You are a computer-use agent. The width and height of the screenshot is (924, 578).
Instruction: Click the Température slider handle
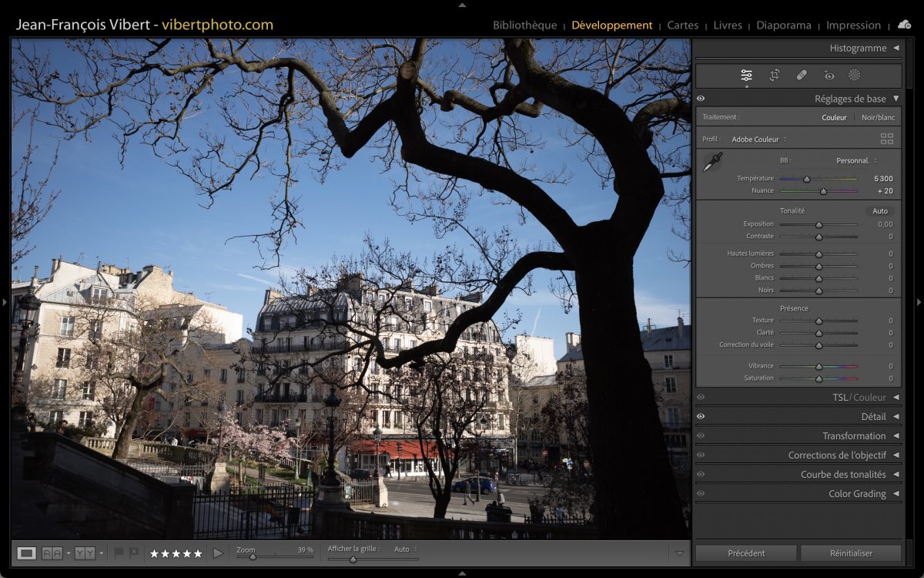click(807, 179)
